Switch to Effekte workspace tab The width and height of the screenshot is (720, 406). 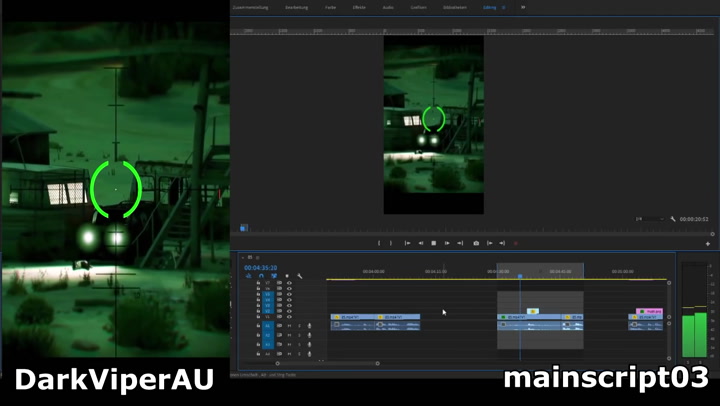tap(359, 7)
